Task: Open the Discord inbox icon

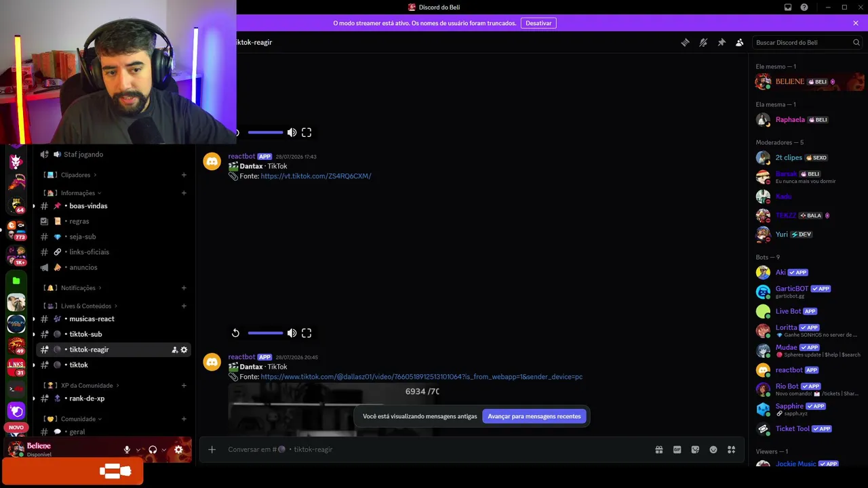Action: tap(788, 7)
